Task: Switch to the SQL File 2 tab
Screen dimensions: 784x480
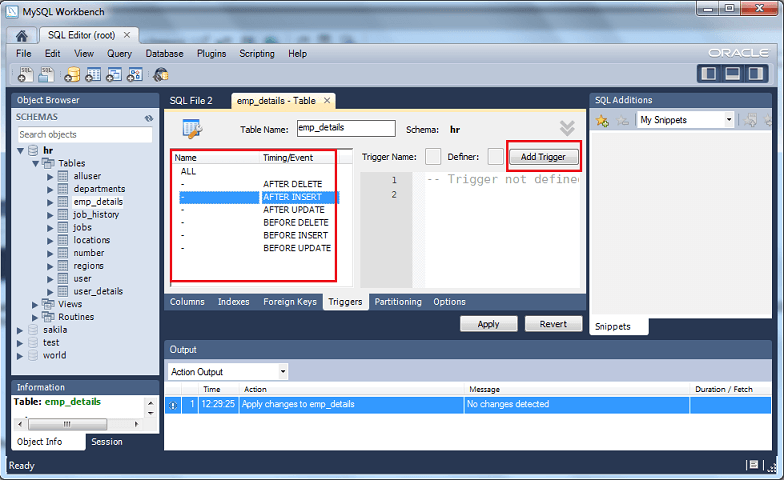Action: coord(191,100)
